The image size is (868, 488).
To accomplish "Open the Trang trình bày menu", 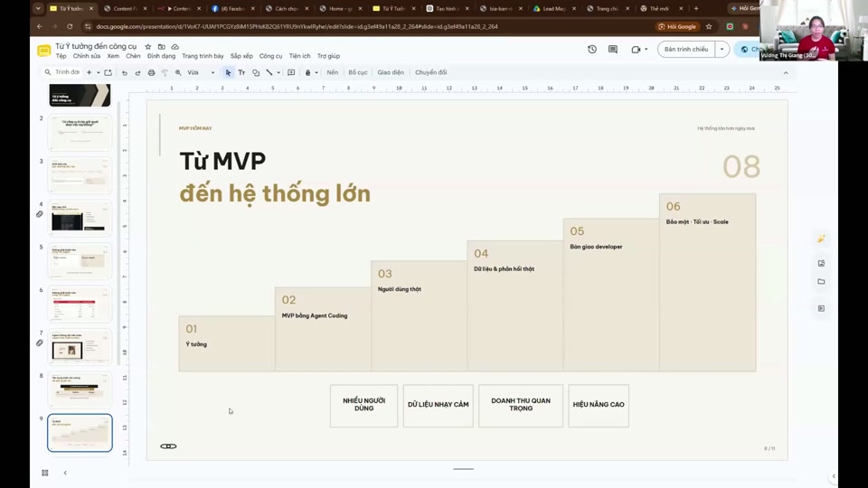I will pos(203,56).
